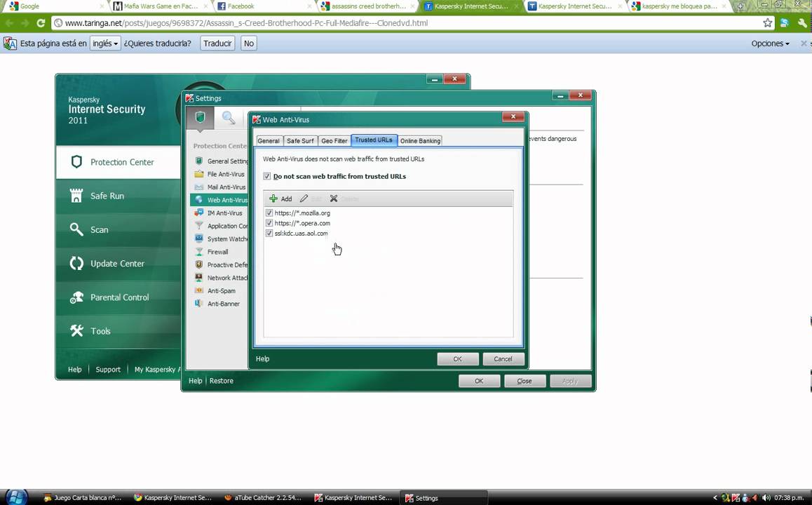Select Settings magnifier scan tab icon
This screenshot has width=812, height=505.
pos(229,118)
